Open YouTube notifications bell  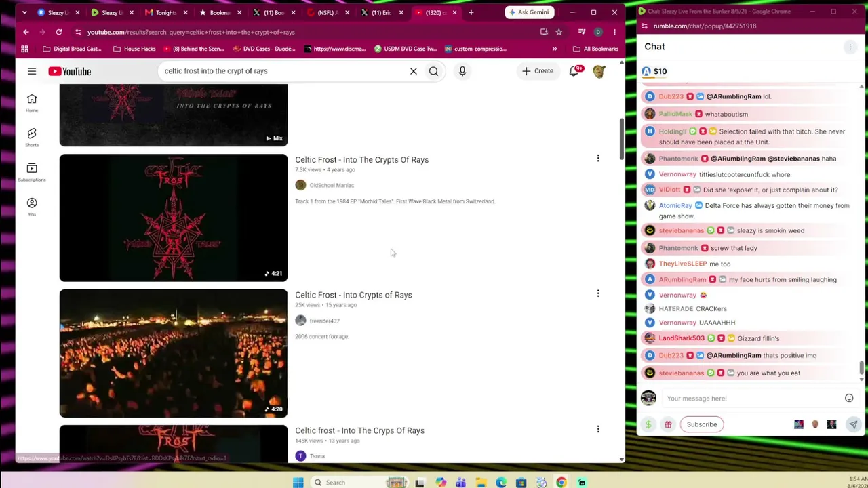point(574,71)
